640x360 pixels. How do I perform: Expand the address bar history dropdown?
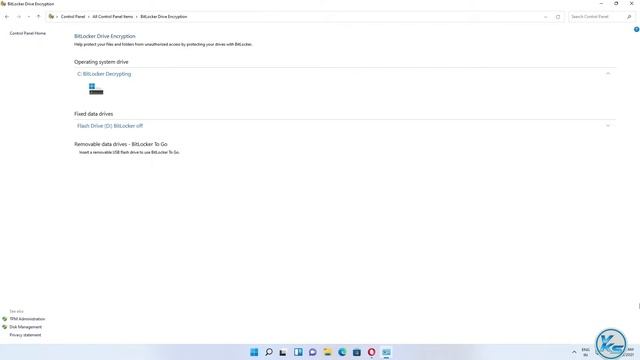tap(546, 17)
